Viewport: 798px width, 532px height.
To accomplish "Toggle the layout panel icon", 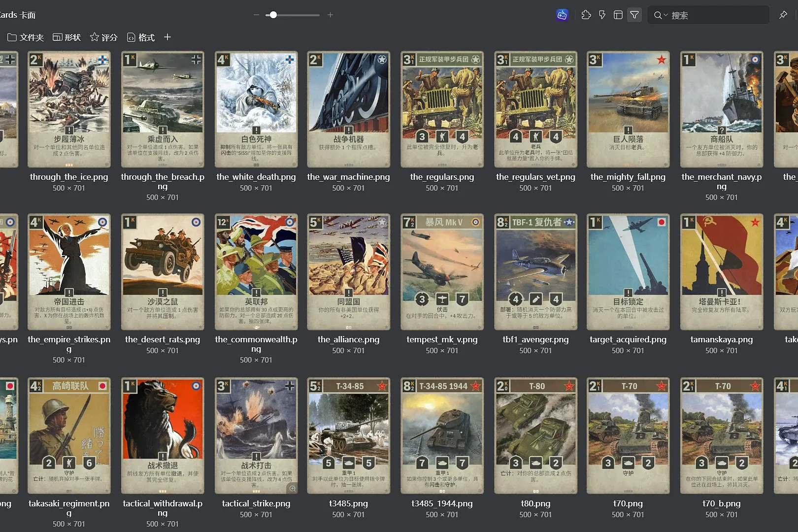I will [x=618, y=15].
